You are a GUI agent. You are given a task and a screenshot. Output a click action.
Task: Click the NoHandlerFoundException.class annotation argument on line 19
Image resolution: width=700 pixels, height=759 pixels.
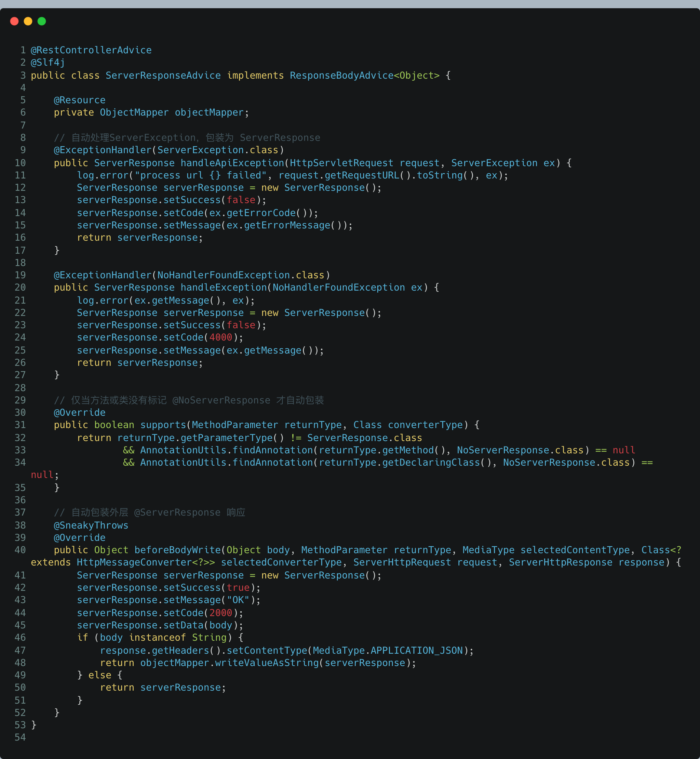point(241,275)
